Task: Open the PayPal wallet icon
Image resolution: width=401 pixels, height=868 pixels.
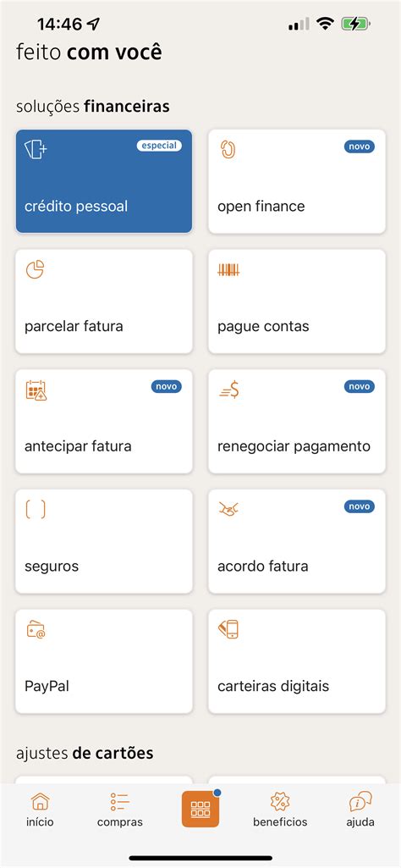Action: click(x=36, y=630)
